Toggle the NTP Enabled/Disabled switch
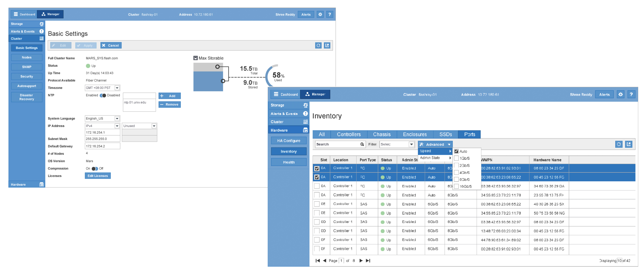644x274 pixels. coord(103,95)
